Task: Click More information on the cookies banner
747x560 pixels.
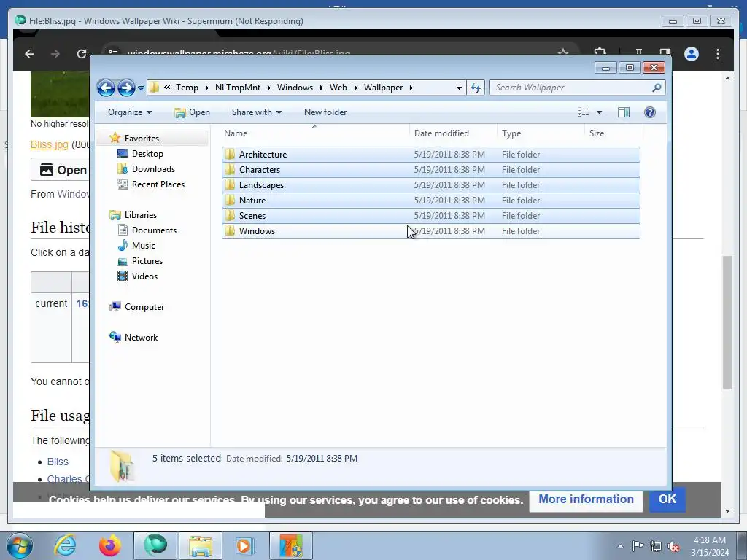Action: (586, 499)
